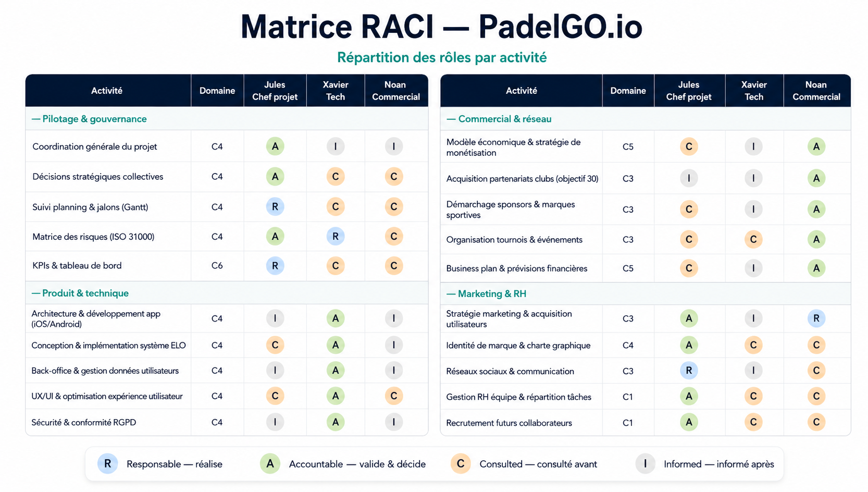The width and height of the screenshot is (868, 492).
Task: Select Jules's R badge for KPIs & tableau de bord
Action: (275, 266)
